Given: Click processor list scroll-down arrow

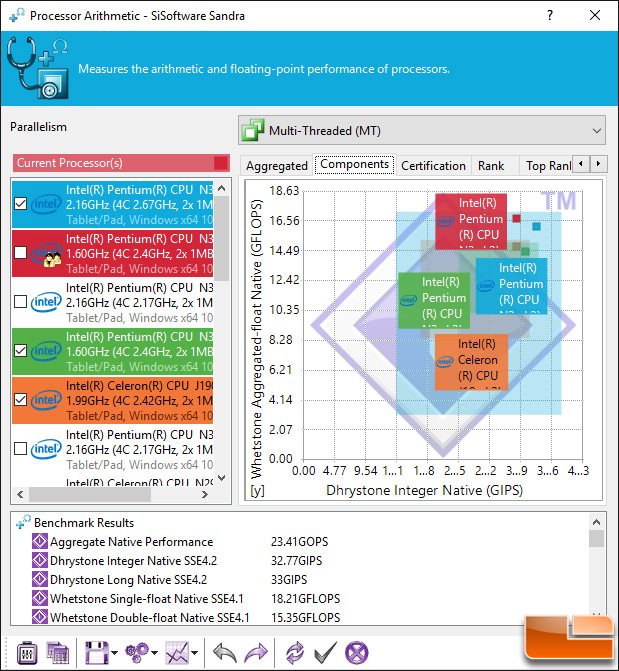Looking at the screenshot, I should [221, 478].
